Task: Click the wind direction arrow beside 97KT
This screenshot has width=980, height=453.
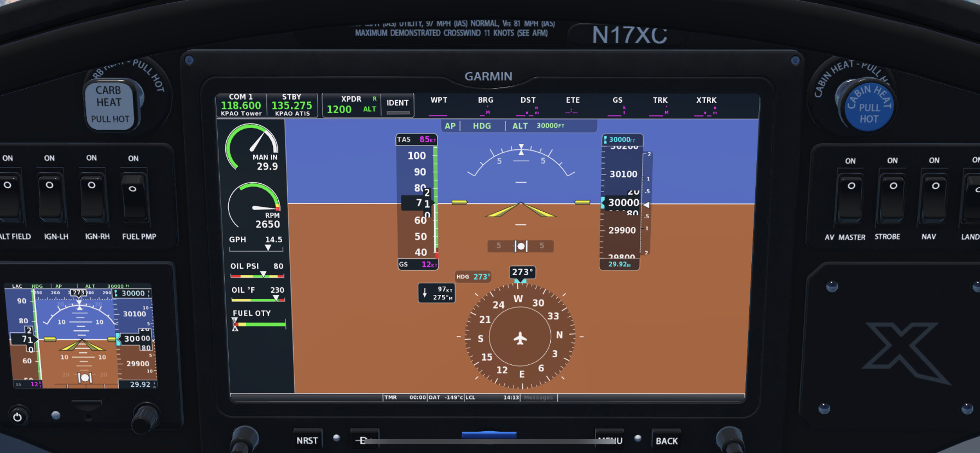Action: (425, 293)
